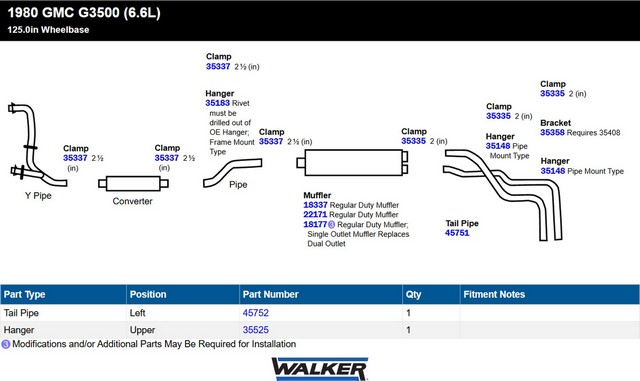Select the Muffler illustration in diagram
Image resolution: width=640 pixels, height=381 pixels.
352,163
